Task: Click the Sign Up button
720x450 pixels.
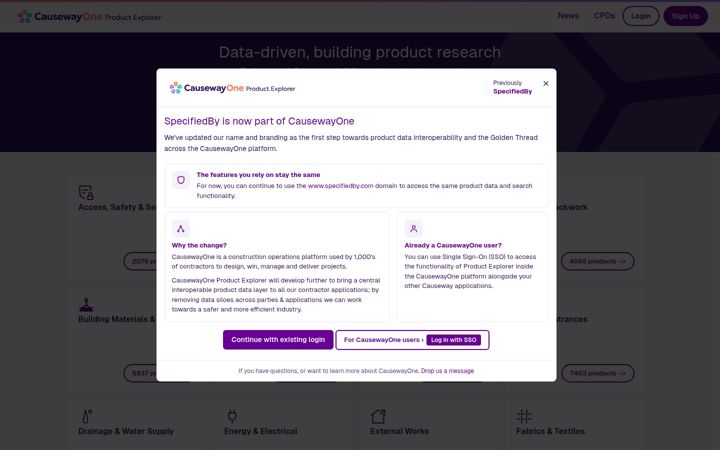Action: [x=685, y=16]
